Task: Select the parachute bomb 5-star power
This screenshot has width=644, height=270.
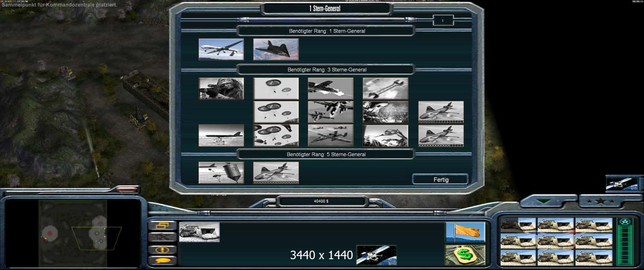Action: coord(221,173)
